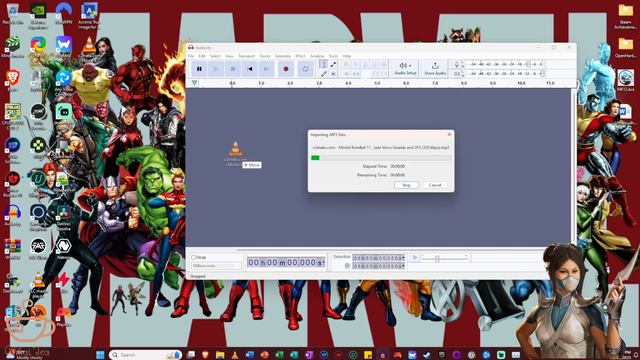Click the Stop button in import dialog
The image size is (640, 360).
pyautogui.click(x=406, y=185)
